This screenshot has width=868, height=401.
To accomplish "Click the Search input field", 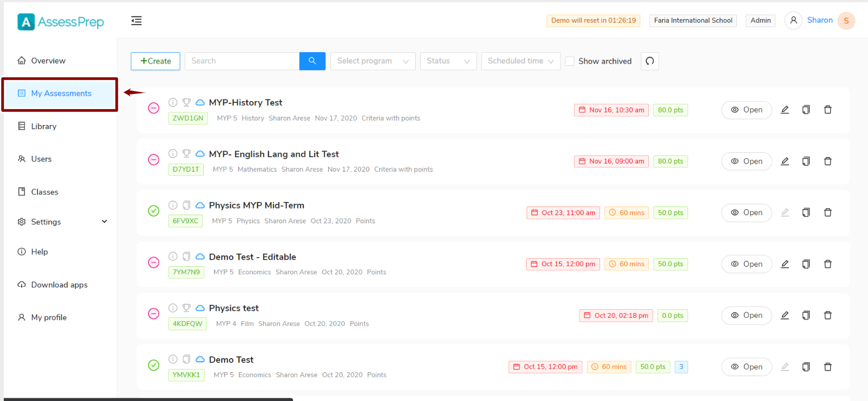I will tap(242, 61).
